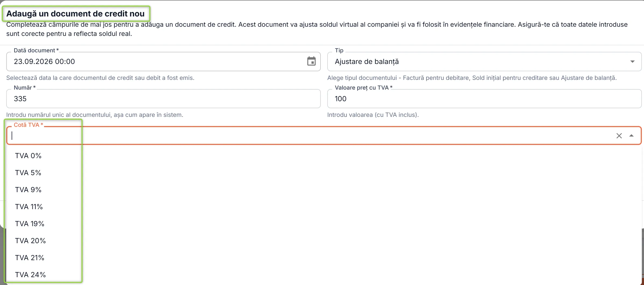Click hint 'Introdu numărul unic al documentului'

coord(59,115)
